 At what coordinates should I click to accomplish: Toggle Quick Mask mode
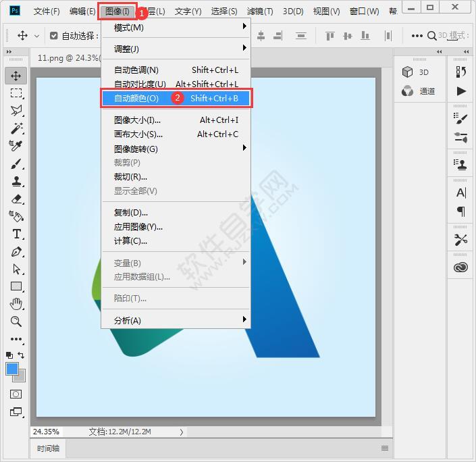tap(16, 394)
